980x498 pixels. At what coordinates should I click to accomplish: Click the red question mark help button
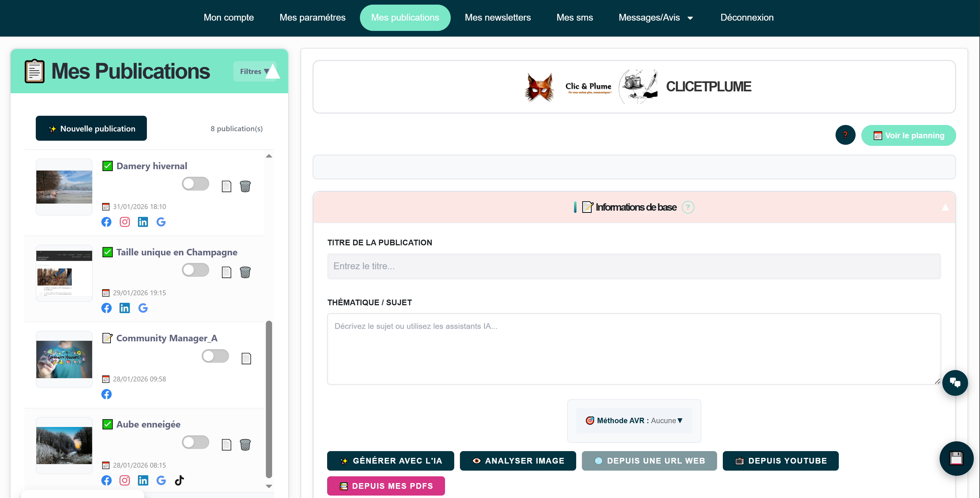(x=845, y=135)
